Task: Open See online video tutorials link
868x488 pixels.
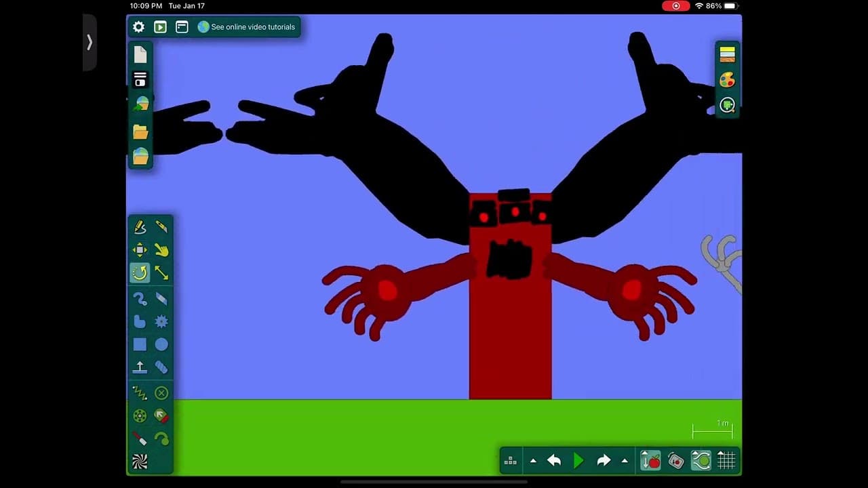Action: coord(247,27)
